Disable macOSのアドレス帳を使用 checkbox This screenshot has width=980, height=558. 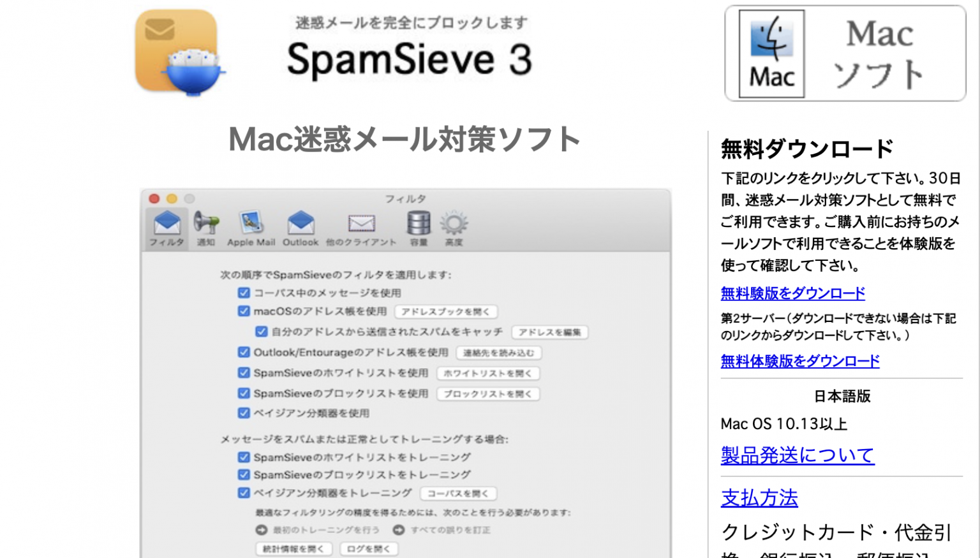244,311
